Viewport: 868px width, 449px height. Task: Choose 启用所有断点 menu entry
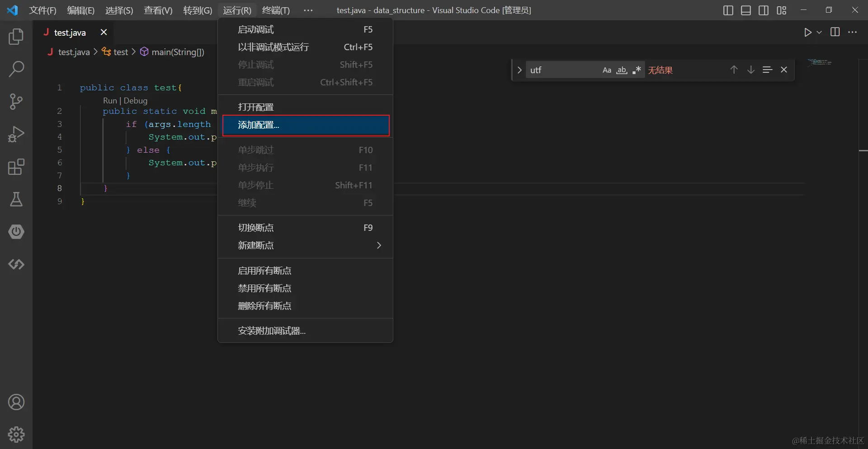pyautogui.click(x=305, y=271)
